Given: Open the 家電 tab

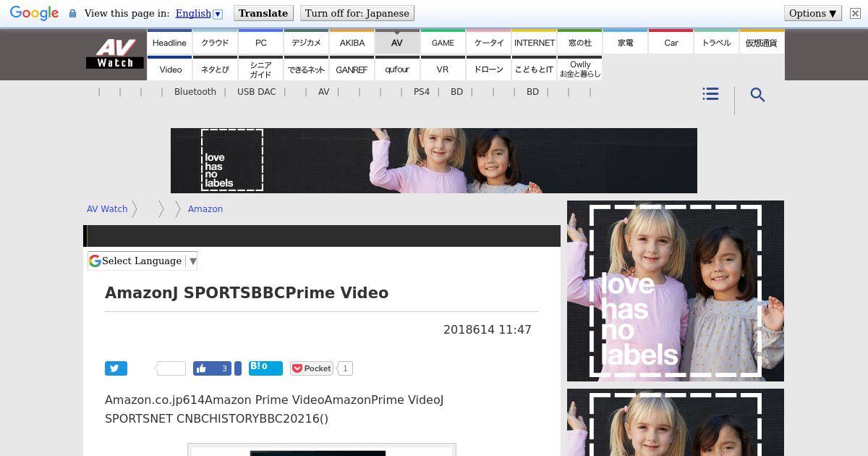Looking at the screenshot, I should (626, 42).
